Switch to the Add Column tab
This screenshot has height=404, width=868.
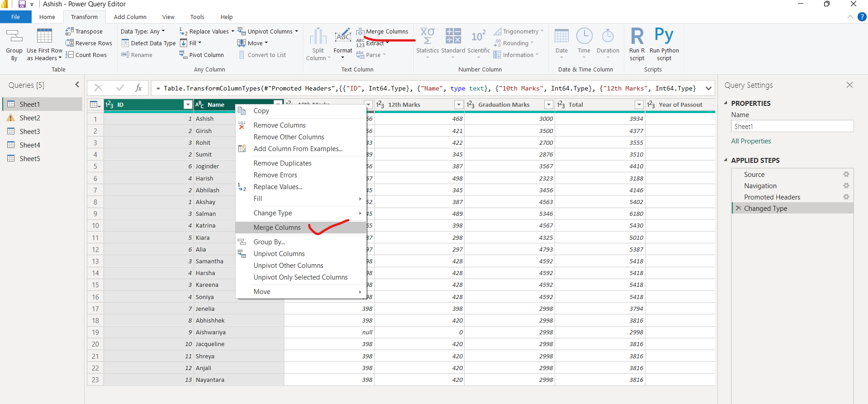point(130,17)
